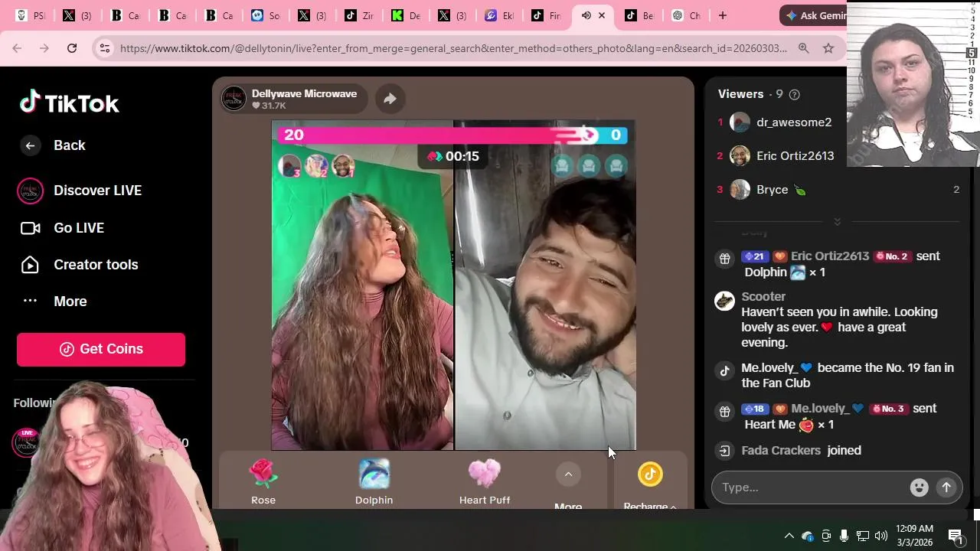The height and width of the screenshot is (551, 980).
Task: Open the Viewers help question mark
Action: tap(794, 95)
